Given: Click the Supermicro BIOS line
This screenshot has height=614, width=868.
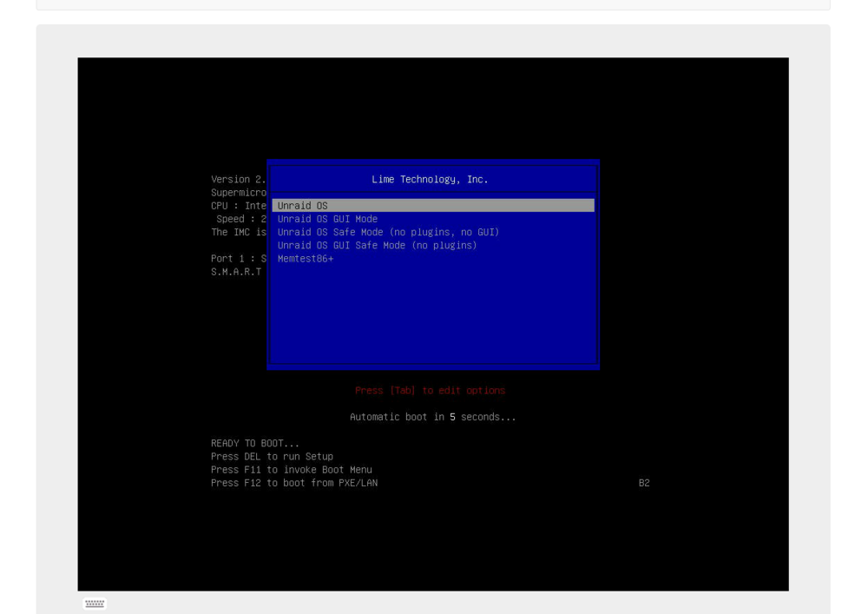Looking at the screenshot, I should tap(239, 193).
